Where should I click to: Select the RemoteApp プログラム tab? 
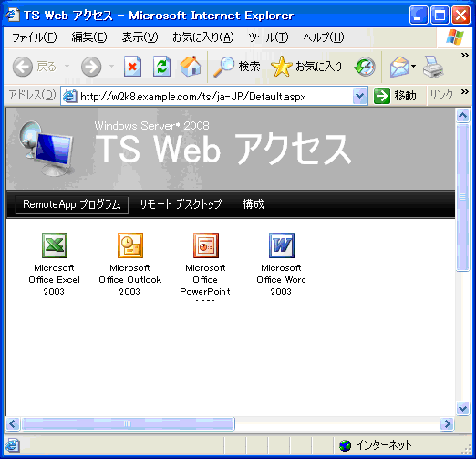click(x=72, y=204)
